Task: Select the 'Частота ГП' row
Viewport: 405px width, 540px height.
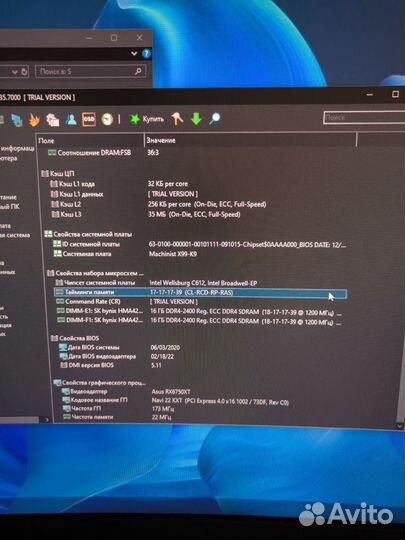Action: (82, 408)
